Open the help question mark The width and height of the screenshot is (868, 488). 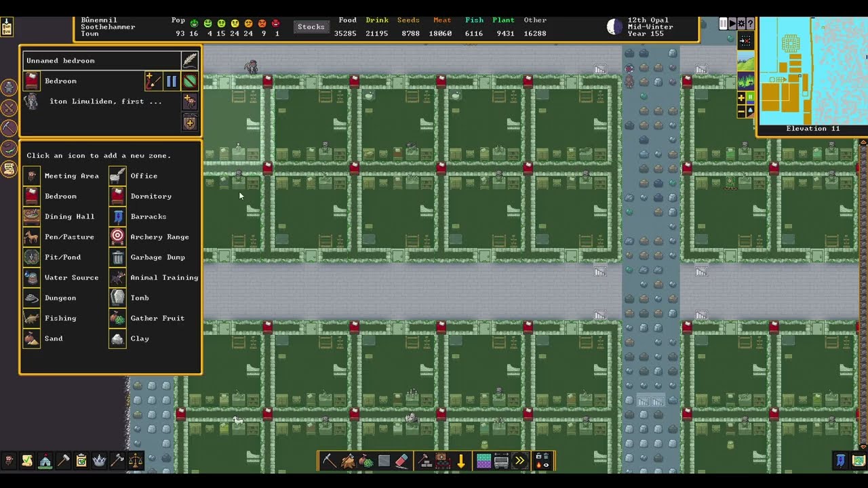pyautogui.click(x=750, y=24)
